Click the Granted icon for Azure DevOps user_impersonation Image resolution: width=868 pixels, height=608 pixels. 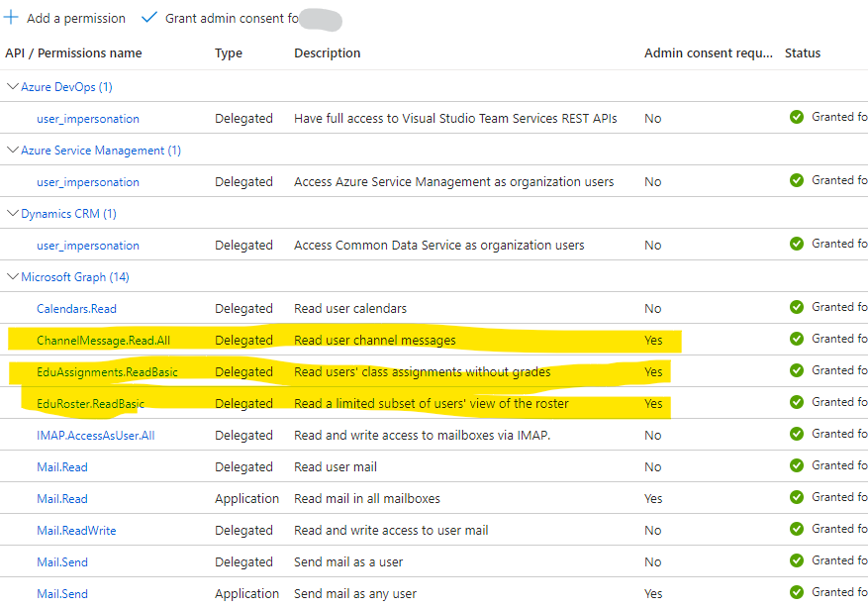tap(798, 116)
